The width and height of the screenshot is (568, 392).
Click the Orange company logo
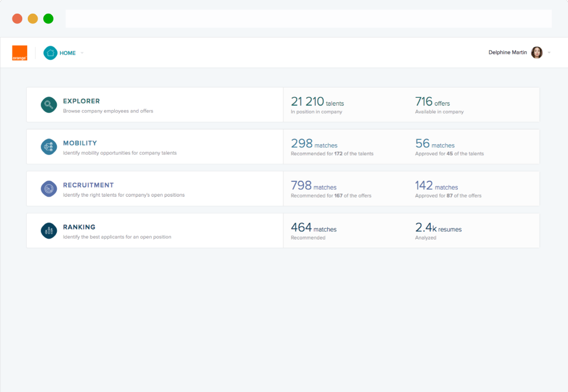coord(20,53)
